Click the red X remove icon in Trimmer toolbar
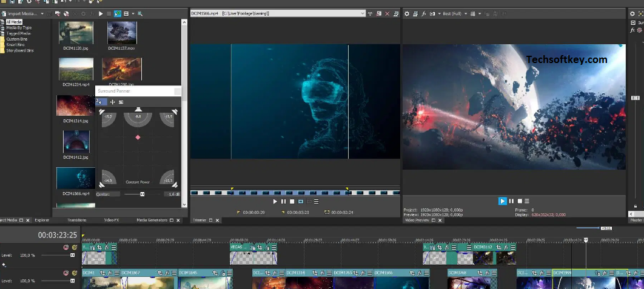The image size is (644, 289). point(387,13)
